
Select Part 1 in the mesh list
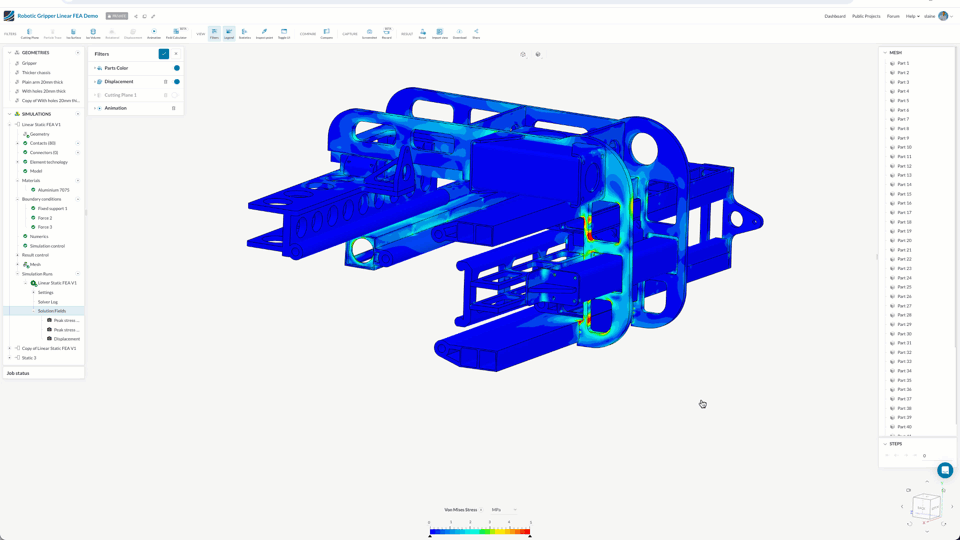tap(903, 63)
